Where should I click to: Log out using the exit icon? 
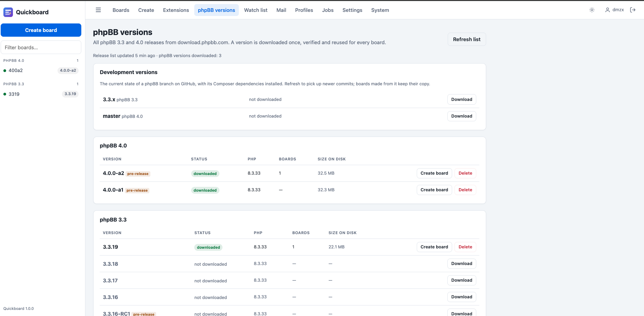point(633,10)
